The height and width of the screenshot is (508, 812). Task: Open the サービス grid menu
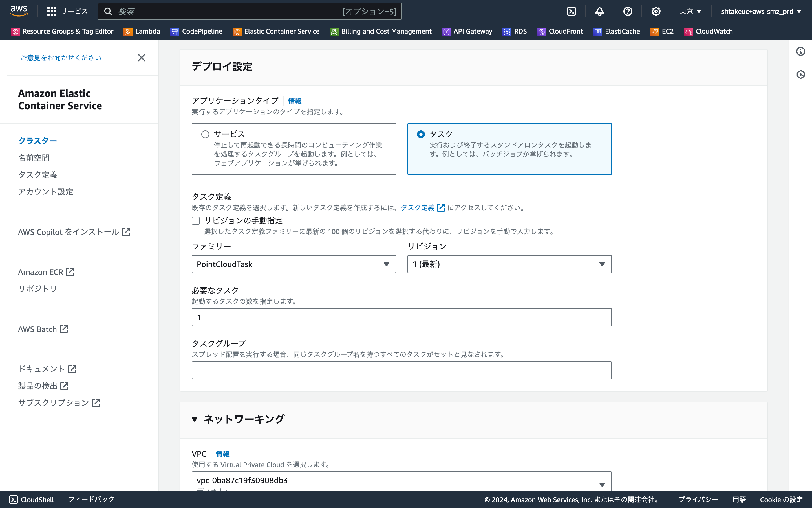[67, 11]
